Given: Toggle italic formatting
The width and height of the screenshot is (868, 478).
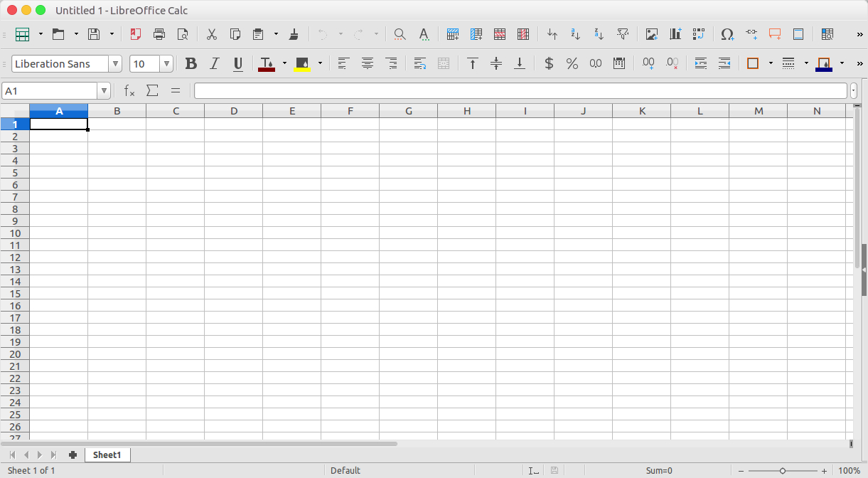Looking at the screenshot, I should (x=214, y=63).
